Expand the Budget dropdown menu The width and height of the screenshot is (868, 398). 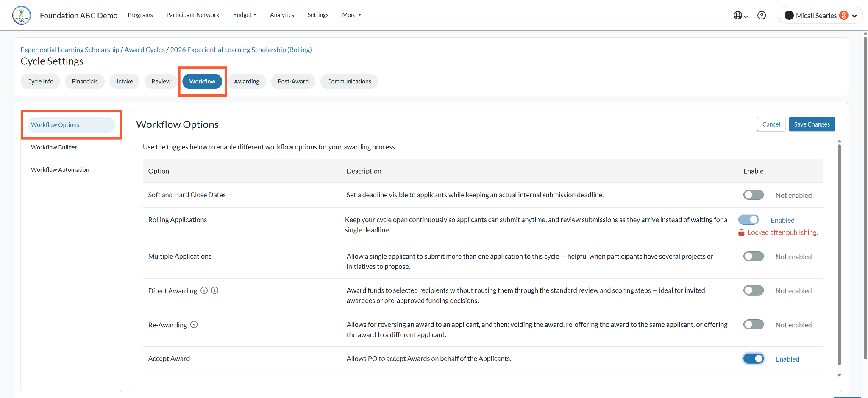[x=245, y=15]
